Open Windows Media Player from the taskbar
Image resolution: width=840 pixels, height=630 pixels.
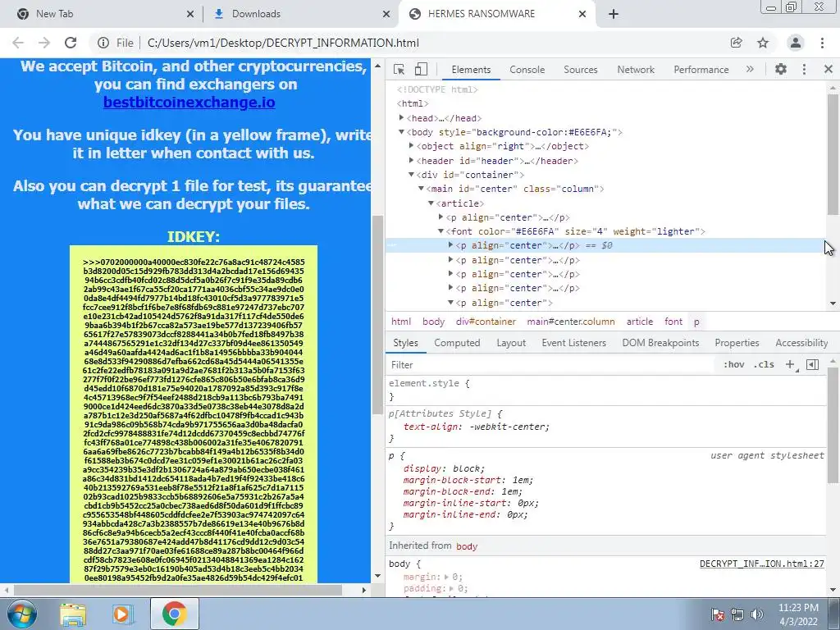(x=122, y=614)
